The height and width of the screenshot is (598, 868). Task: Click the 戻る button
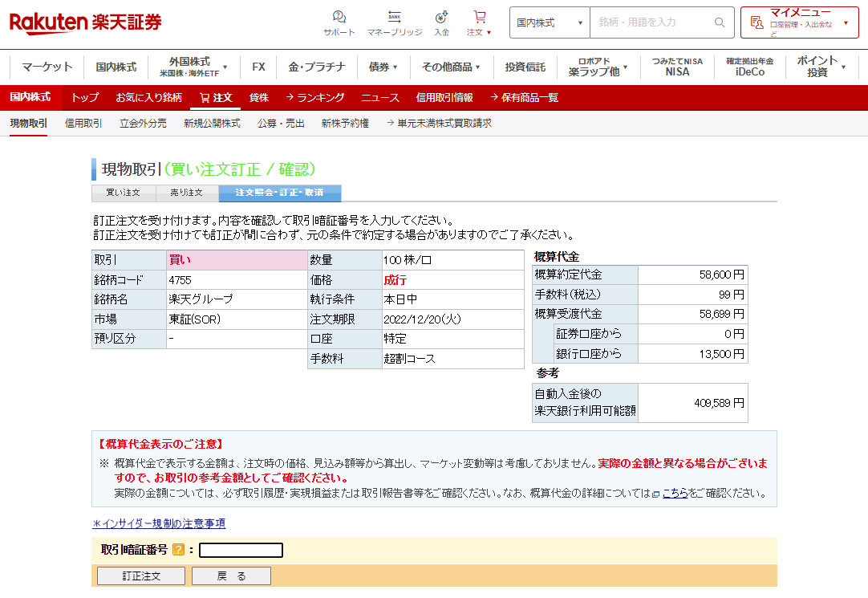[231, 576]
